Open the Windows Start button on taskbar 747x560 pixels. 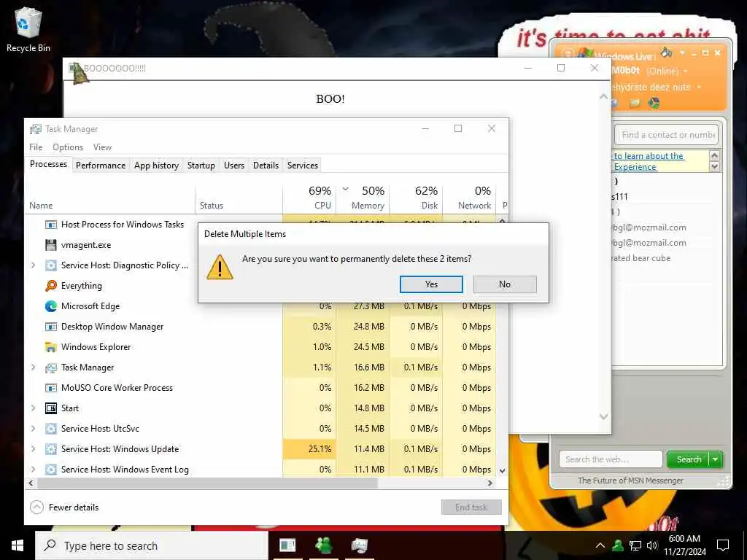click(x=18, y=545)
